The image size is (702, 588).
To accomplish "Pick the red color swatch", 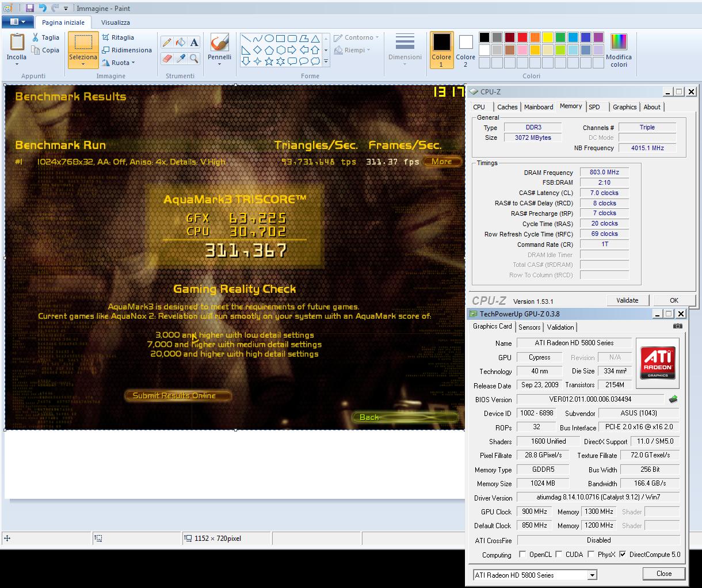I will (522, 38).
